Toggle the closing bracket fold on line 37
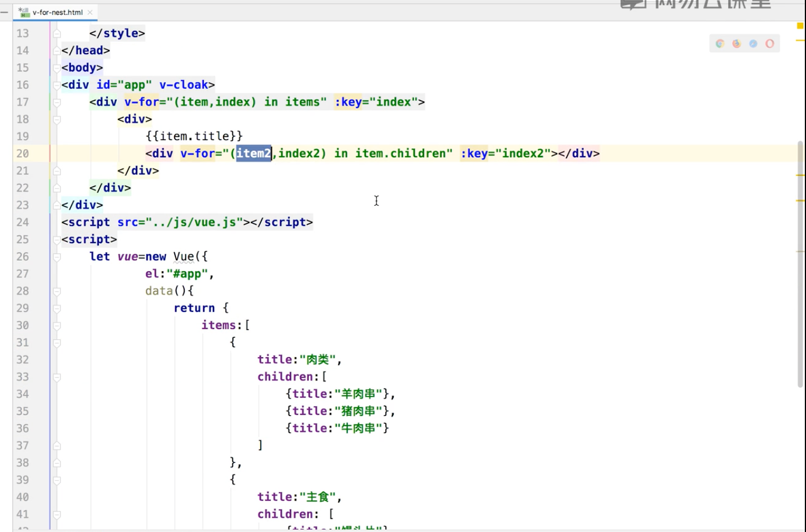This screenshot has height=532, width=806. 57,445
